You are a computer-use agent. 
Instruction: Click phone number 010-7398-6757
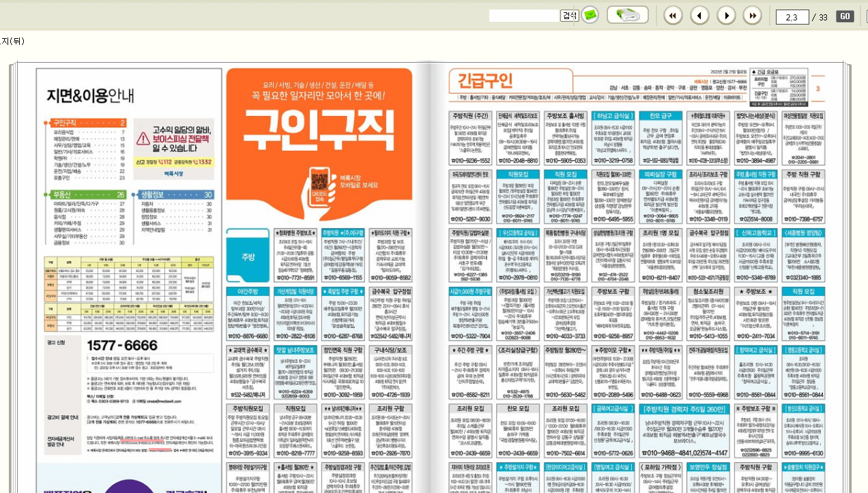(x=804, y=220)
